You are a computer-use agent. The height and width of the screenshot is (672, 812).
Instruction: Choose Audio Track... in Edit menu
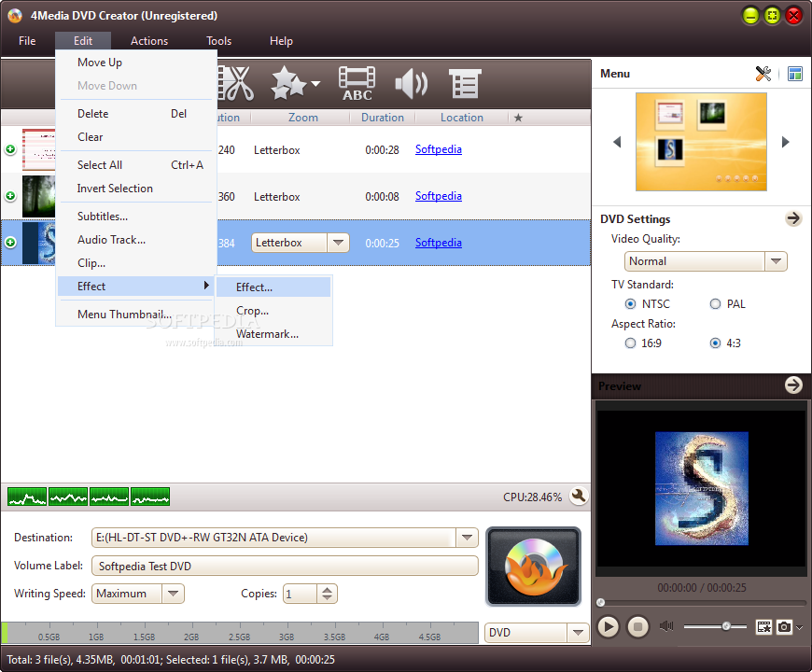click(136, 240)
